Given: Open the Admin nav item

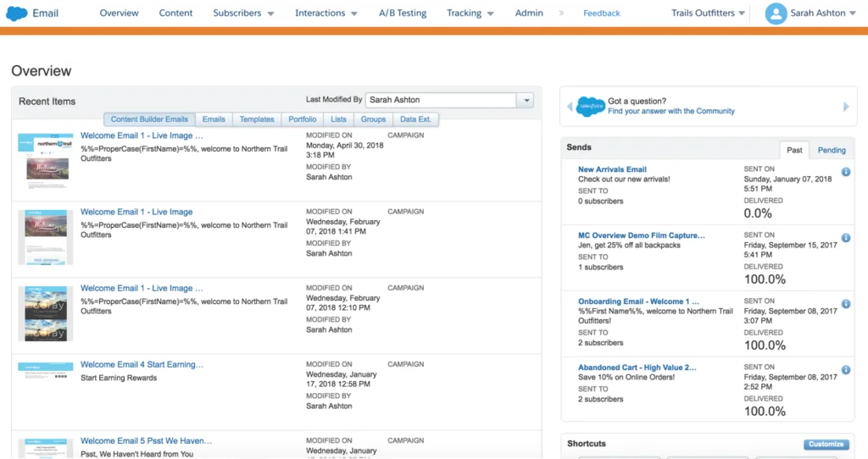Looking at the screenshot, I should click(529, 13).
